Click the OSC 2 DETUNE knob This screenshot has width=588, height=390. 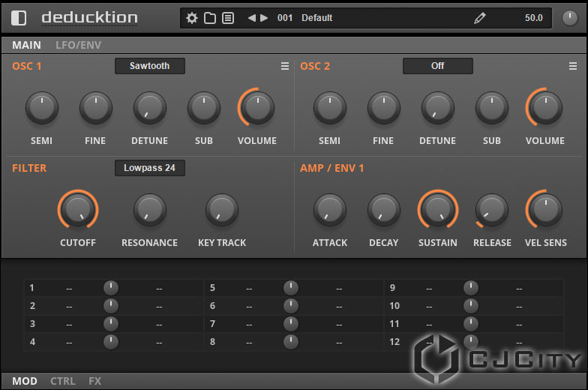(x=438, y=108)
